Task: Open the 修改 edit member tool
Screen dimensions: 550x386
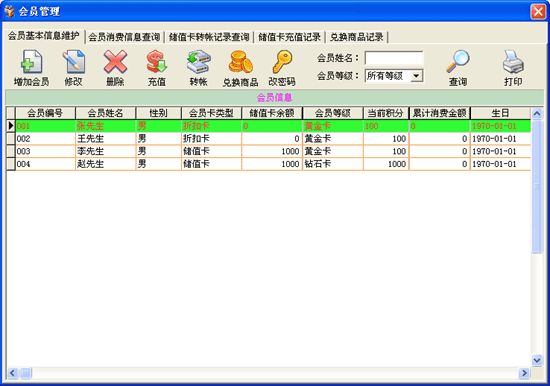Action: [73, 62]
